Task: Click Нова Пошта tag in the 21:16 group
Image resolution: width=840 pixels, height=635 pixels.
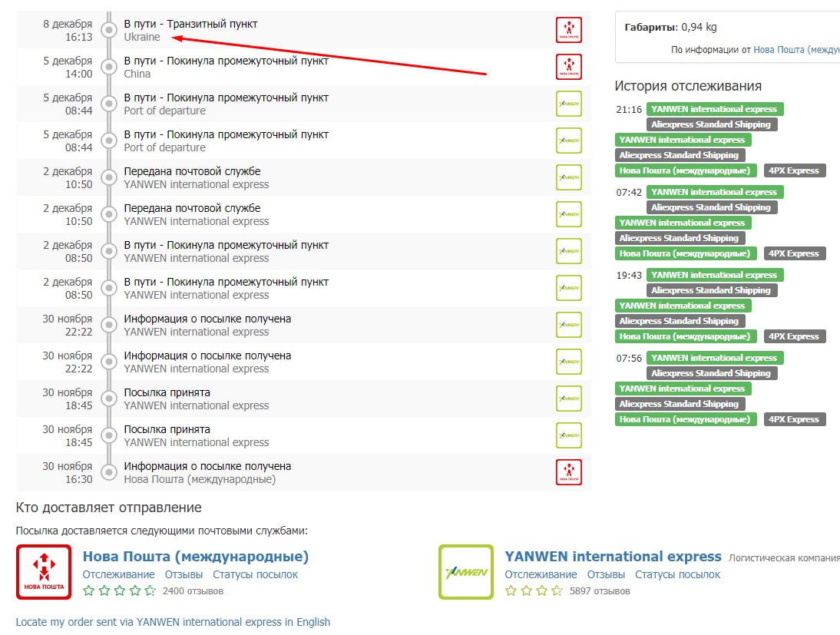Action: [x=685, y=170]
